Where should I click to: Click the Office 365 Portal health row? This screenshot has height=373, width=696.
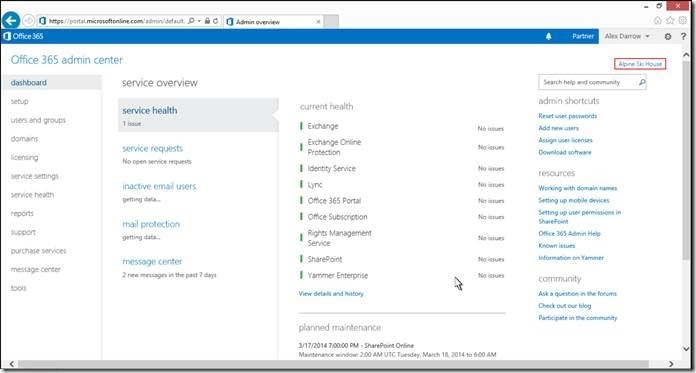click(x=402, y=201)
